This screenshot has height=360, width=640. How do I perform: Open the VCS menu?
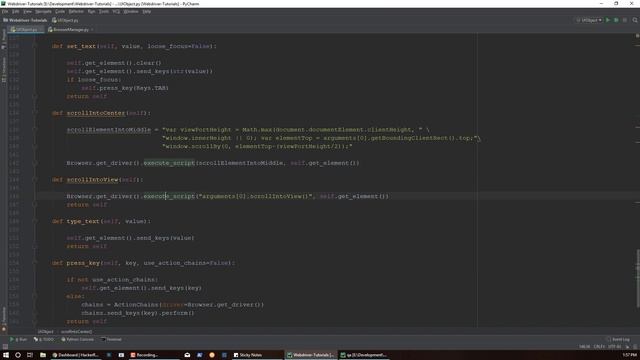click(x=116, y=11)
